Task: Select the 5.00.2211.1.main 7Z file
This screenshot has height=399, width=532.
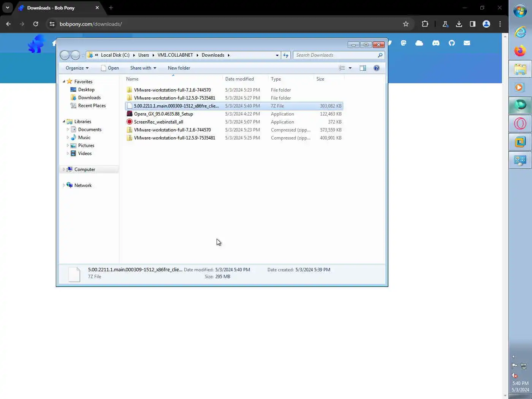Action: [234, 106]
